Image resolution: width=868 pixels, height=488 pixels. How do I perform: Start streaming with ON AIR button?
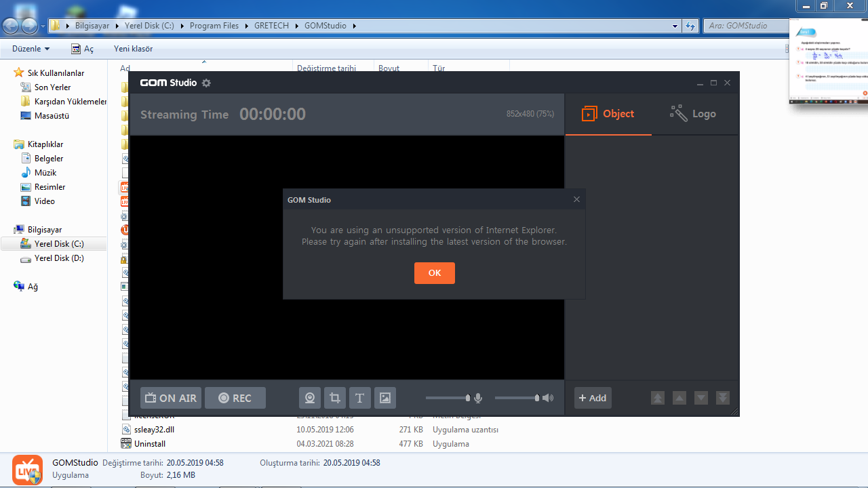[171, 398]
